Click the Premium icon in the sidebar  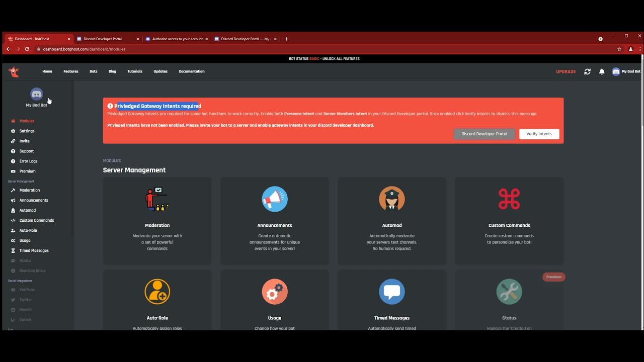point(13,171)
